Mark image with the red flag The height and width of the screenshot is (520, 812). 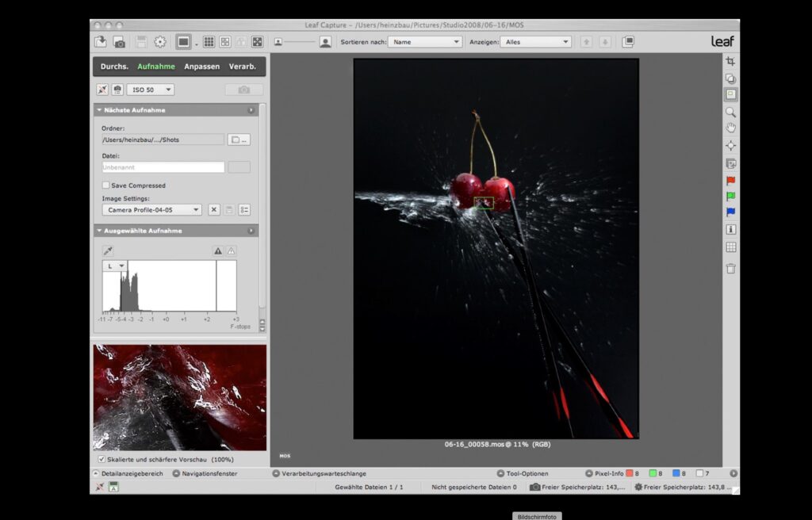pyautogui.click(x=730, y=181)
